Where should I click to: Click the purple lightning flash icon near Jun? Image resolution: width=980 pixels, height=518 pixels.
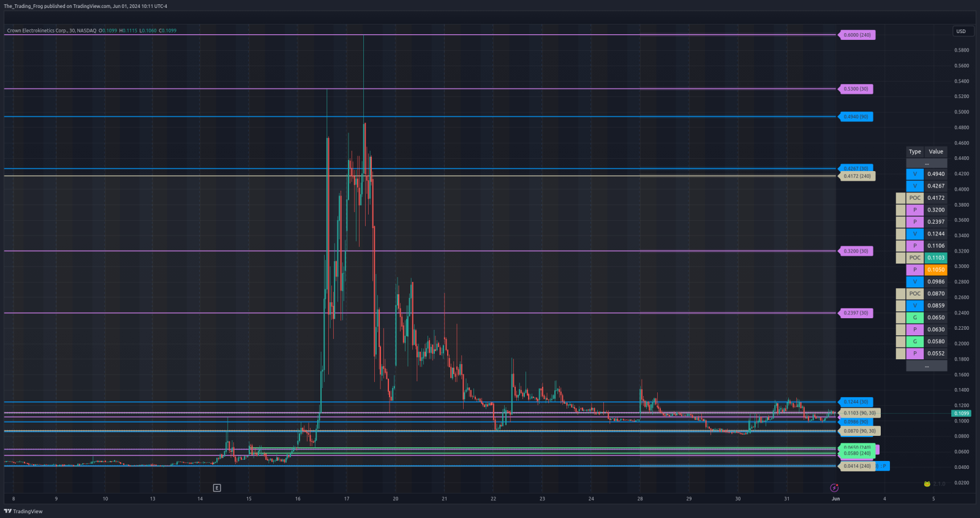coord(834,488)
